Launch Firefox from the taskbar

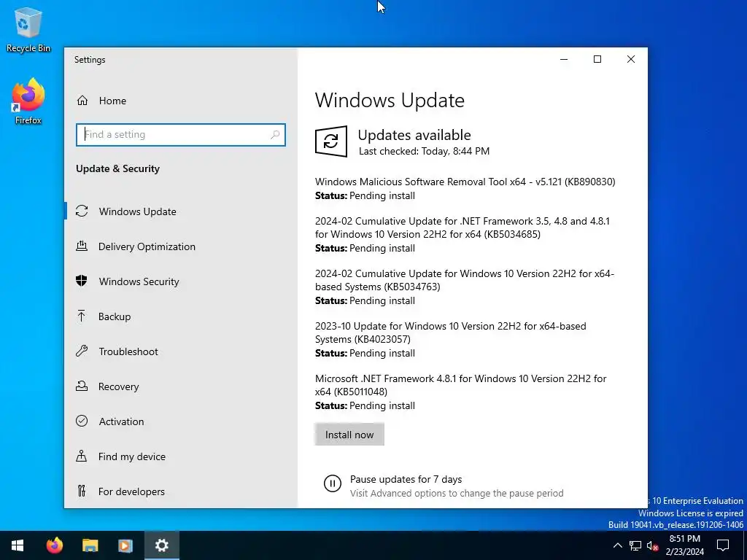54,545
